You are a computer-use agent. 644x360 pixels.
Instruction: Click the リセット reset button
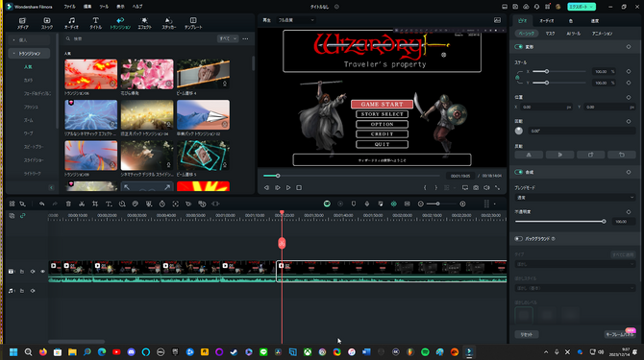[527, 335]
